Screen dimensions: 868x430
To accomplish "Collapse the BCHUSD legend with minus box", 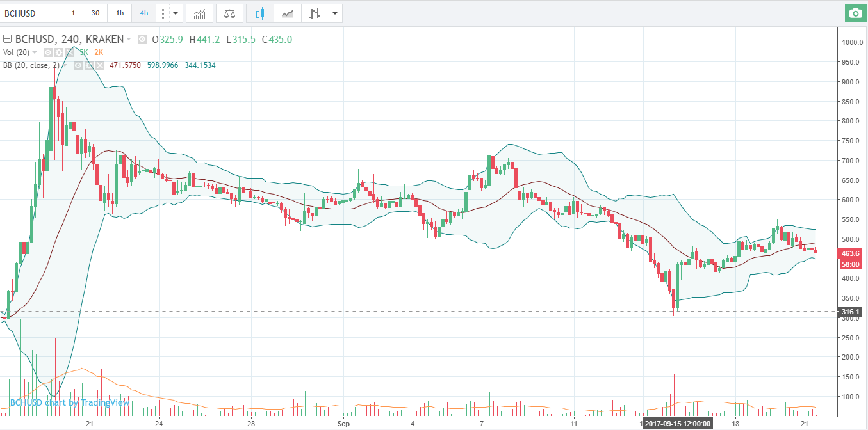I will tap(8, 40).
